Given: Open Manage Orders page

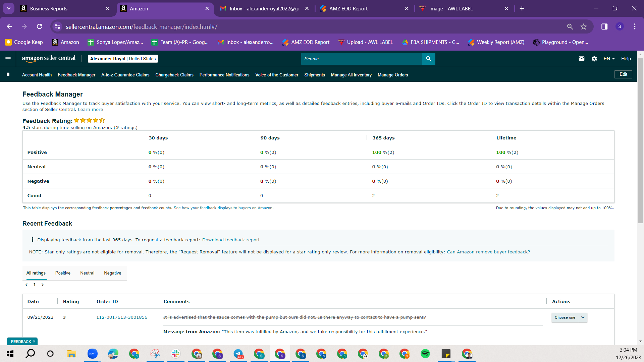Looking at the screenshot, I should [x=393, y=75].
